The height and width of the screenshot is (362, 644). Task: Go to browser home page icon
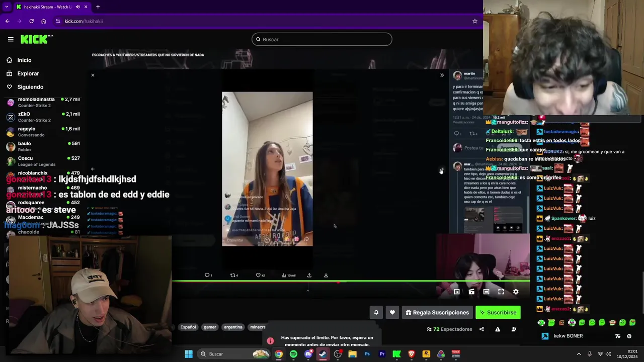(x=43, y=21)
